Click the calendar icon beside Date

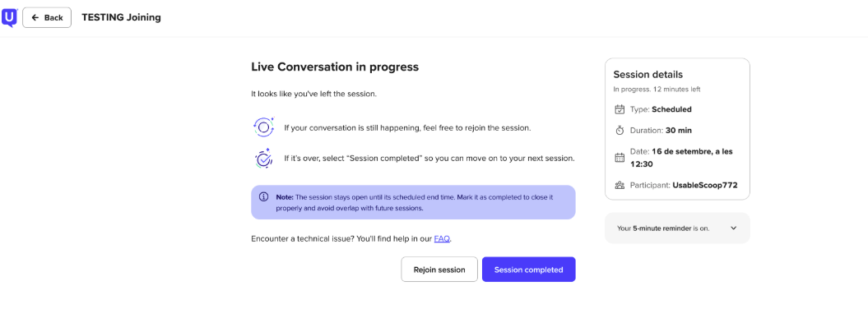click(620, 157)
